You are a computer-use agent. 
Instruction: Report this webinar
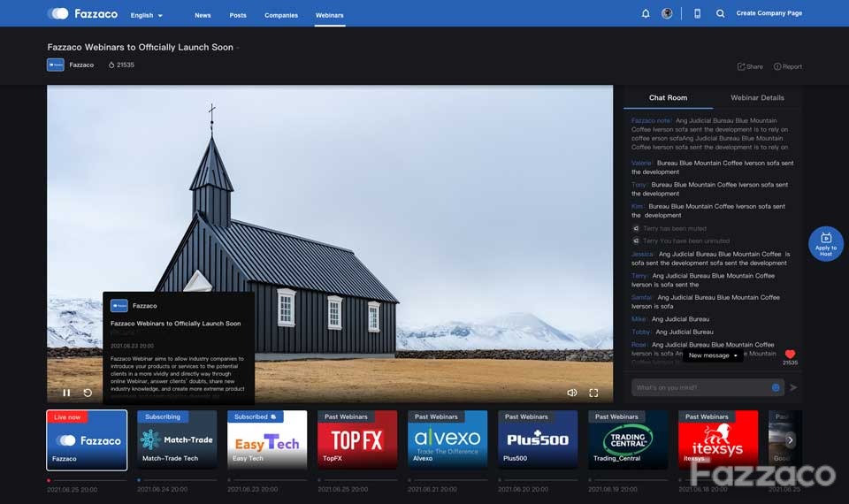(788, 66)
